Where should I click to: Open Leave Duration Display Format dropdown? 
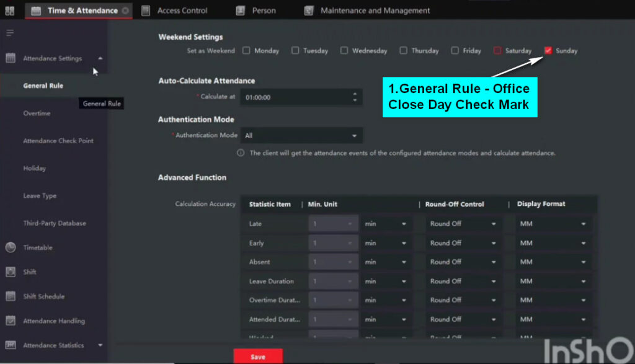pos(553,282)
